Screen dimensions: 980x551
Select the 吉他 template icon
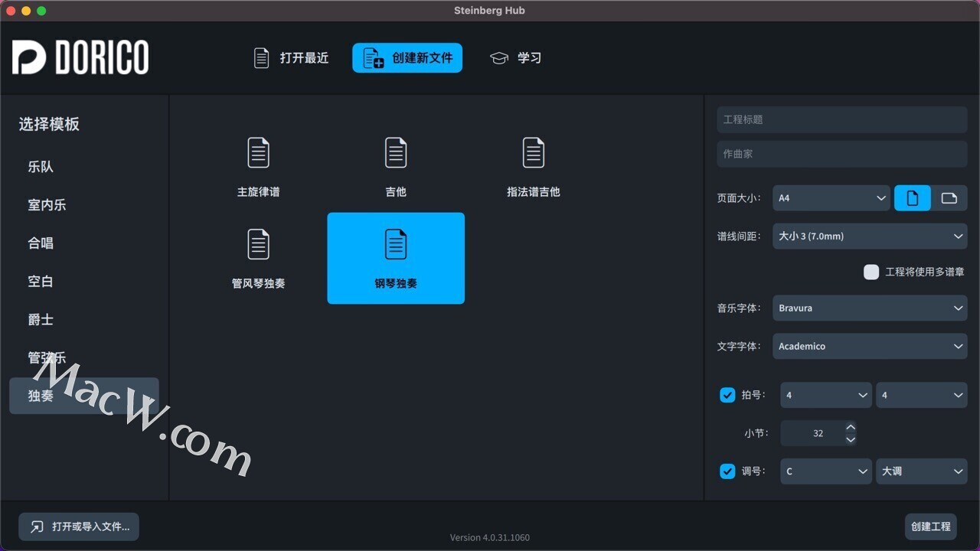click(x=396, y=152)
